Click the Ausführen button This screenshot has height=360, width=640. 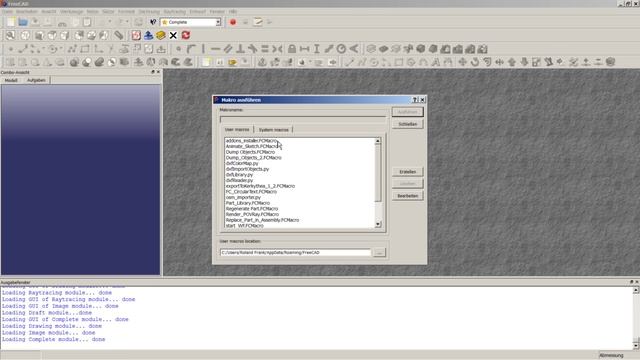(408, 112)
